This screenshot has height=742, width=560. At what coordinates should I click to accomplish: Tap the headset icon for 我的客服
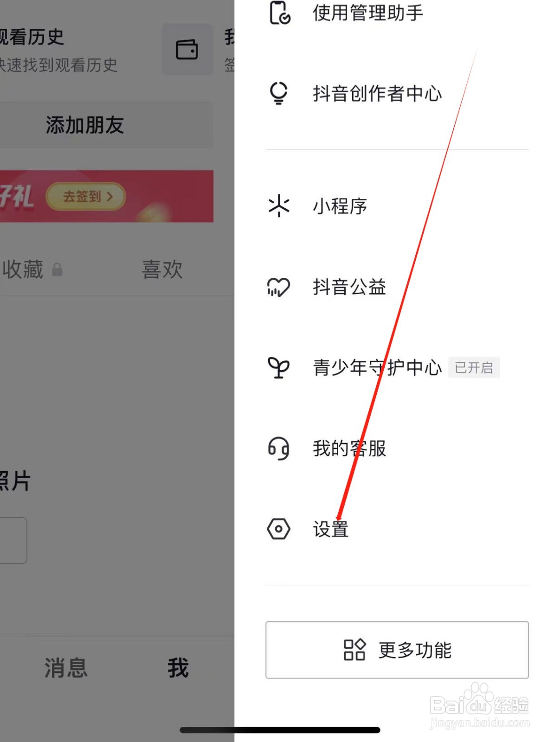click(278, 448)
